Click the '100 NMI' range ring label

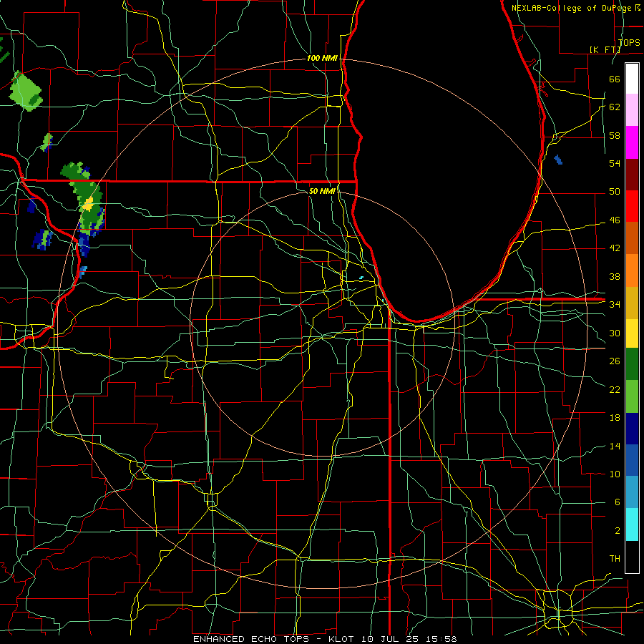(x=322, y=58)
